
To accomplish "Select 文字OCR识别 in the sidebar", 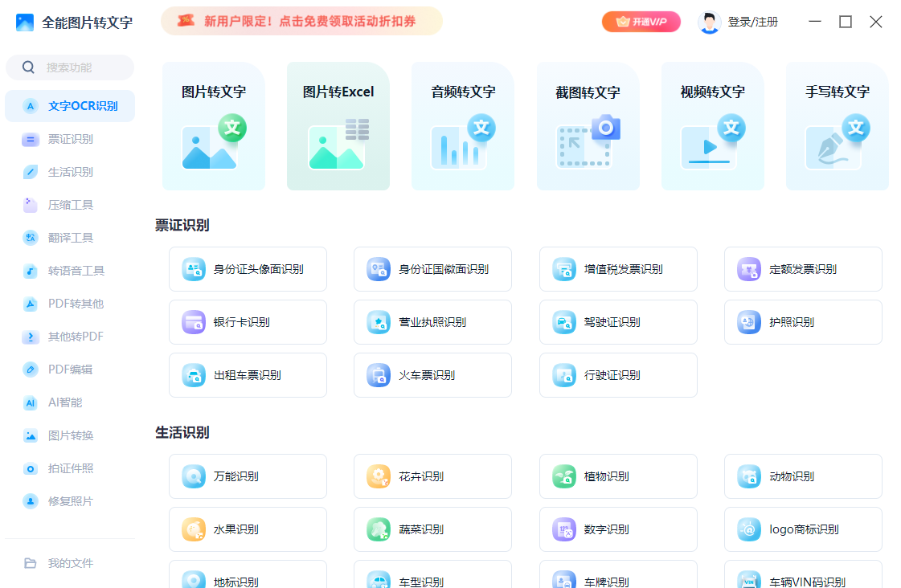I will click(x=70, y=106).
